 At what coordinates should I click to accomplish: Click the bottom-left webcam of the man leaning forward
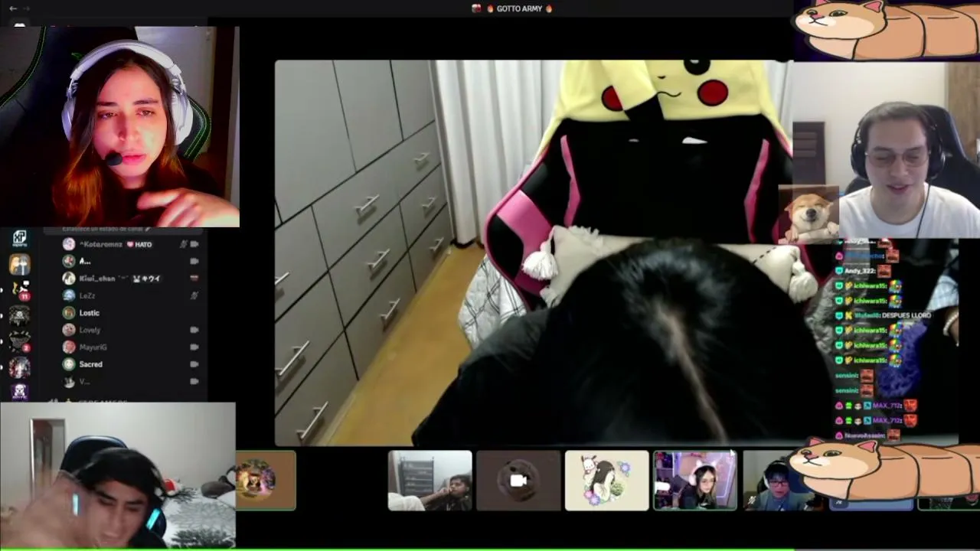tap(117, 475)
